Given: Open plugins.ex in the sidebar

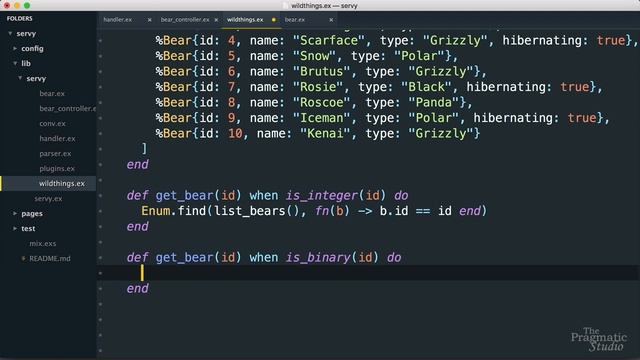Looking at the screenshot, I should pyautogui.click(x=57, y=168).
